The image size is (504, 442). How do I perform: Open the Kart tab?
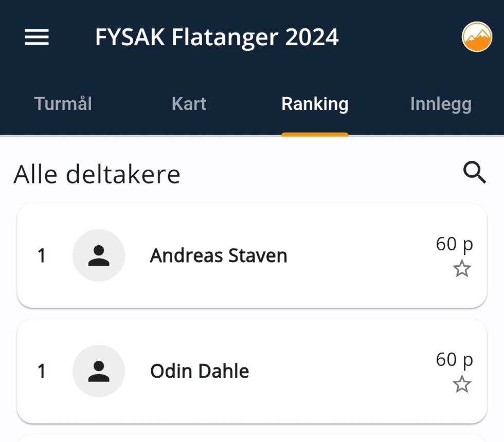[189, 104]
